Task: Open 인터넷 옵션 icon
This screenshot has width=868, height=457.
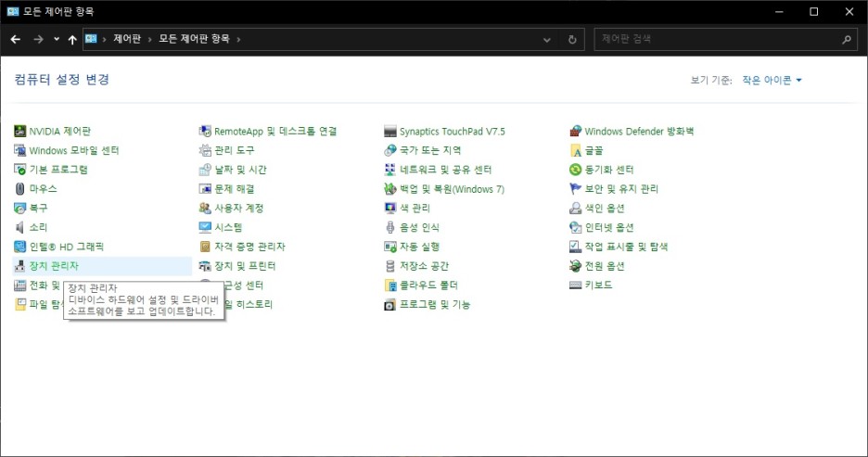Action: [x=575, y=227]
